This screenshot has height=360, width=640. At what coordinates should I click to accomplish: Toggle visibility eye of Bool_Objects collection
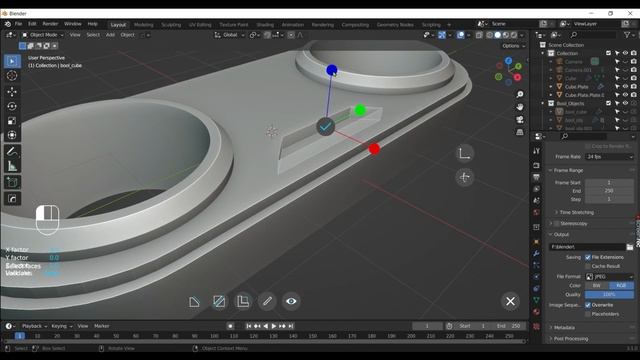click(x=625, y=103)
